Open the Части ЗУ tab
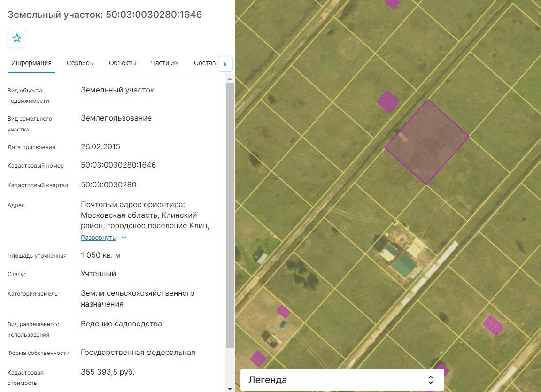Screen dimensions: 541x392 [164, 63]
